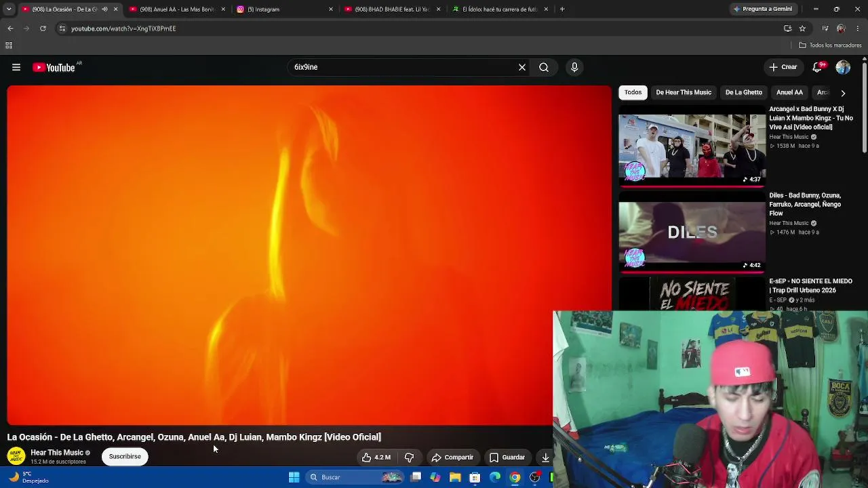This screenshot has height=488, width=868.
Task: Open the Crear menu
Action: (x=783, y=67)
